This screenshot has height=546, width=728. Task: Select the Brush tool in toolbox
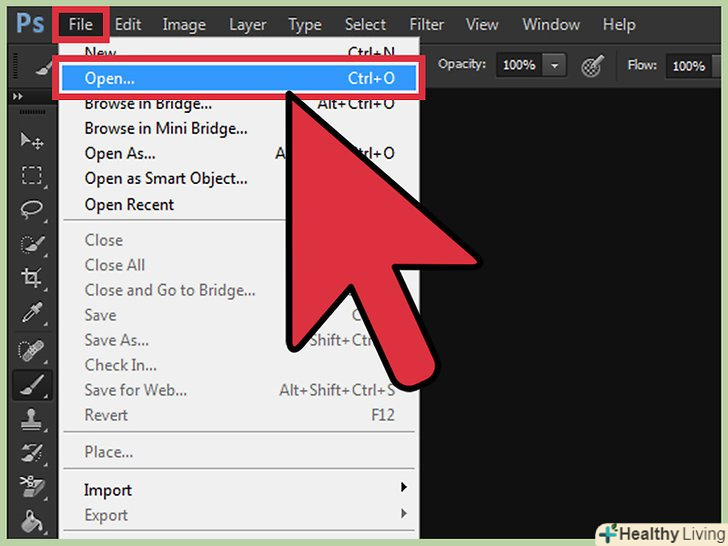pyautogui.click(x=32, y=385)
